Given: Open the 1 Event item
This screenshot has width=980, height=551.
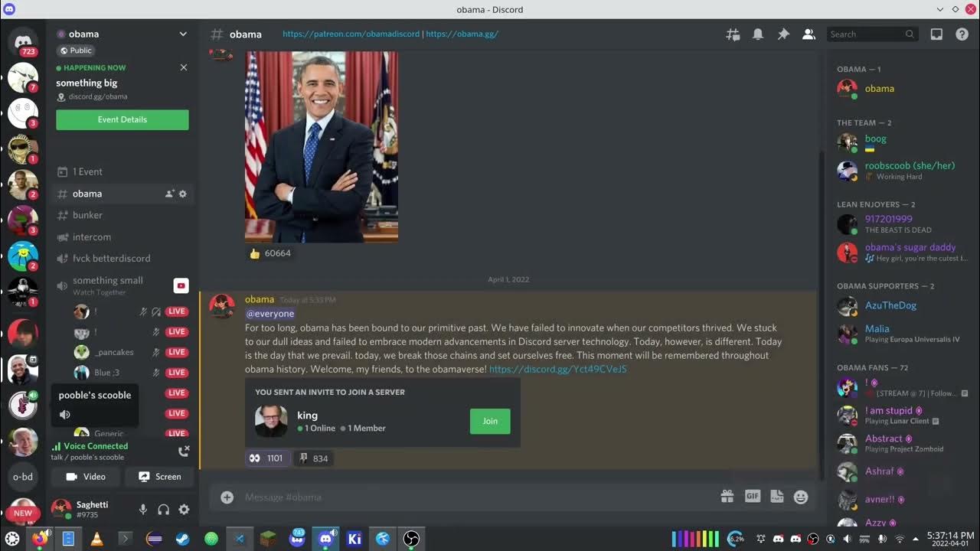Looking at the screenshot, I should coord(122,172).
